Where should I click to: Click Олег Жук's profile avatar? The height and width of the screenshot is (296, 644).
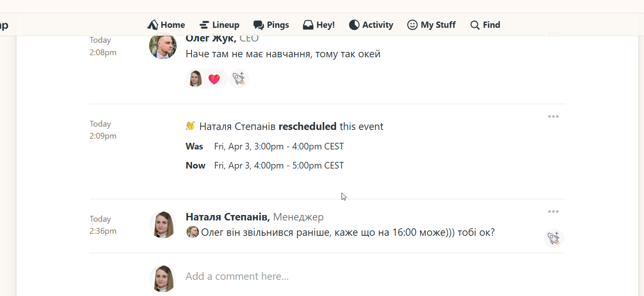163,46
